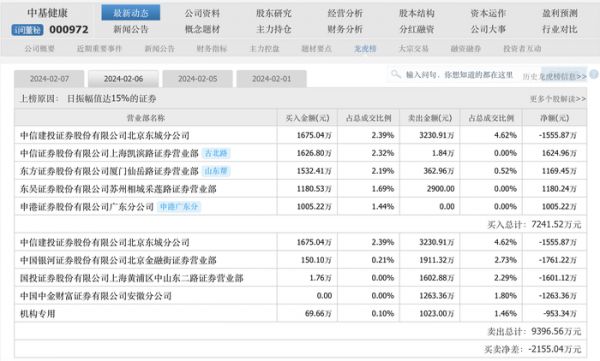Image resolution: width=600 pixels, height=361 pixels.
Task: Click the blue round icon beside 历史龙虎榜信息
Action: tap(594, 74)
